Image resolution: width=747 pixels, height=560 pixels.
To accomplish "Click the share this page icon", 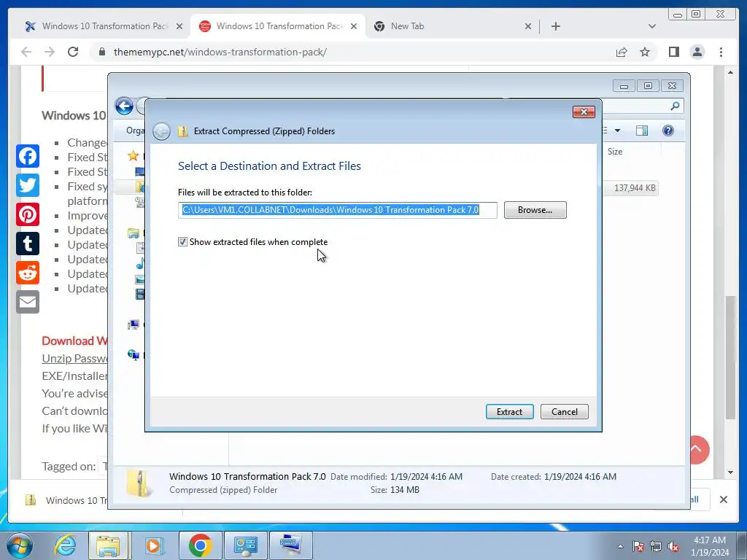I will click(622, 52).
